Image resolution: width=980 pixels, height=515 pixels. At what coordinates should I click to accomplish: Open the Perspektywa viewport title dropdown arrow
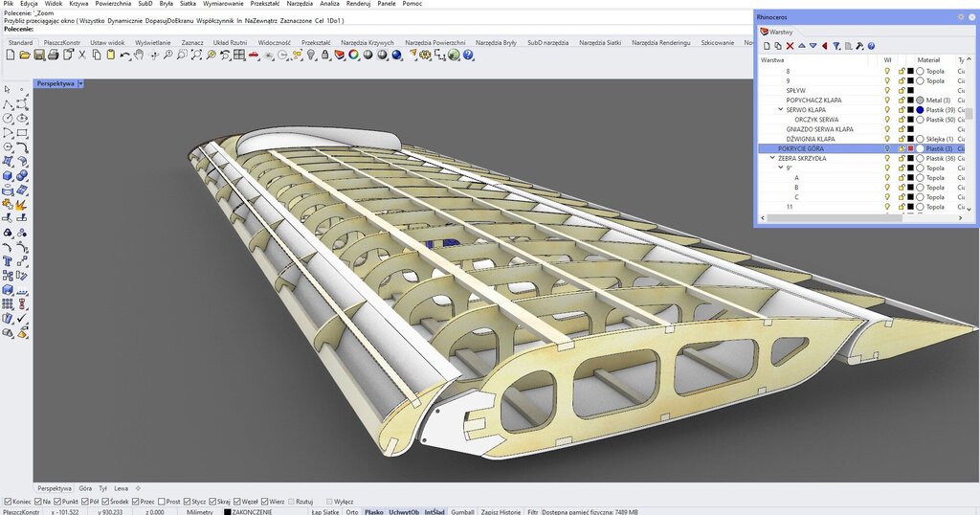tap(81, 83)
